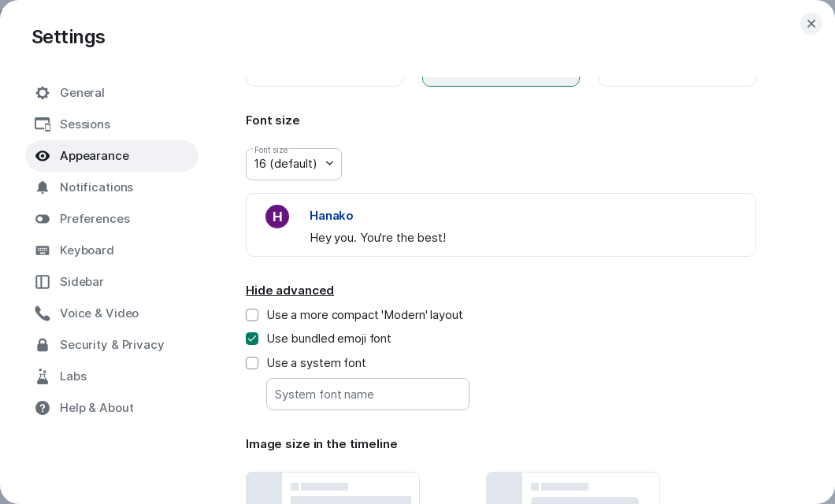
Task: Click the Security & Privacy lock icon
Action: [x=43, y=345]
